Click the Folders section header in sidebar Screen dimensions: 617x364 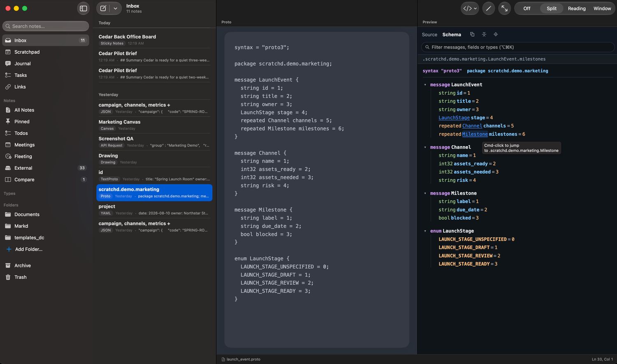[11, 205]
